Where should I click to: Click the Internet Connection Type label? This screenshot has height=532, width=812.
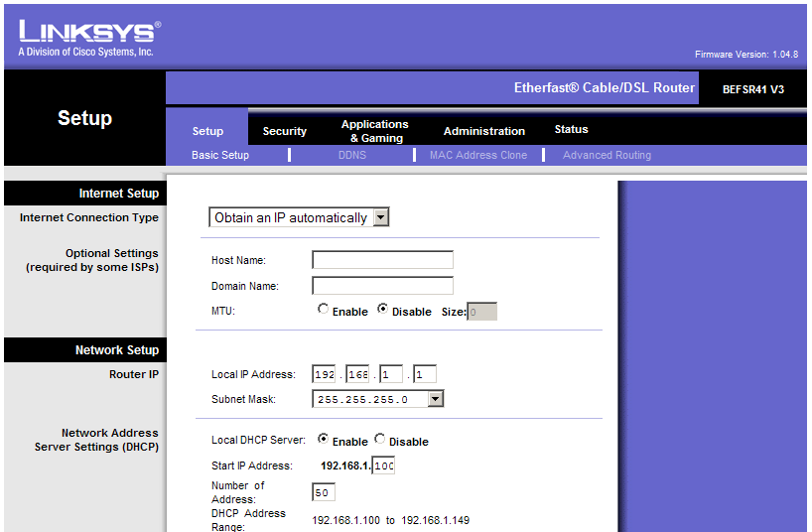(x=89, y=217)
